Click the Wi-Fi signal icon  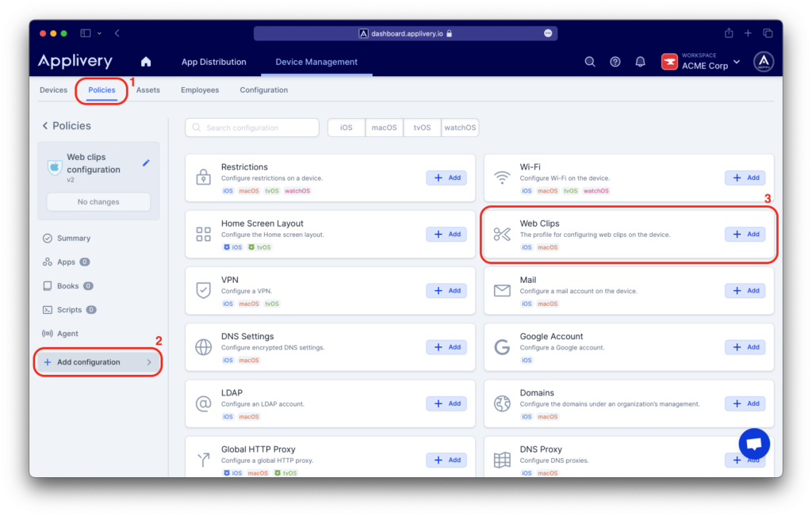point(502,178)
